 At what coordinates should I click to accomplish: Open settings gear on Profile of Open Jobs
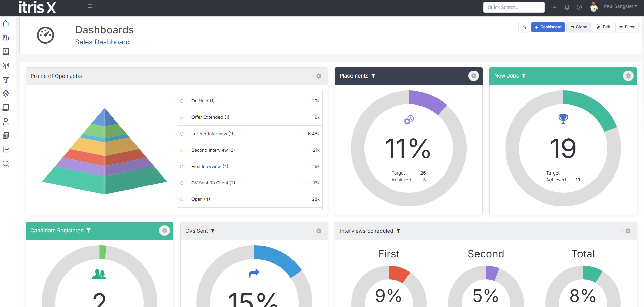coord(319,76)
